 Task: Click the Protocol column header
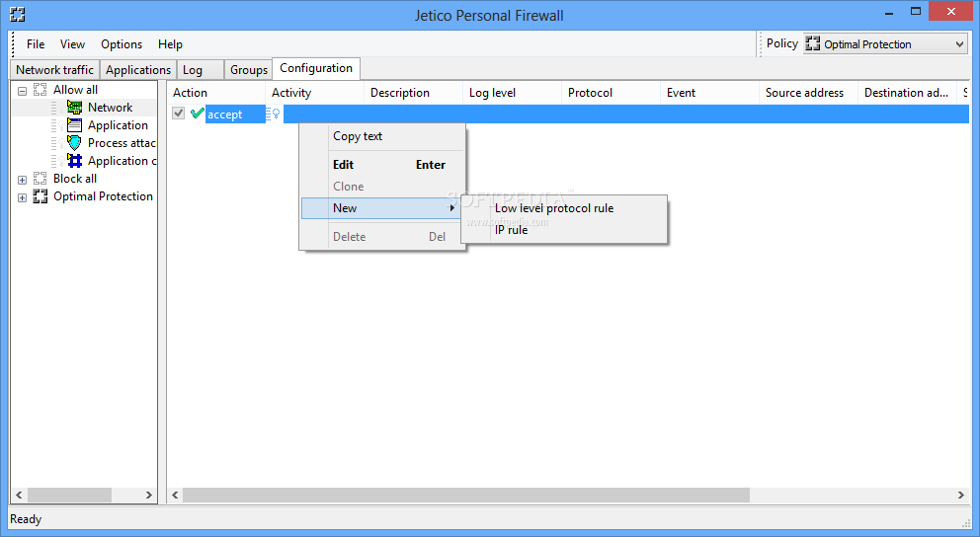point(612,93)
